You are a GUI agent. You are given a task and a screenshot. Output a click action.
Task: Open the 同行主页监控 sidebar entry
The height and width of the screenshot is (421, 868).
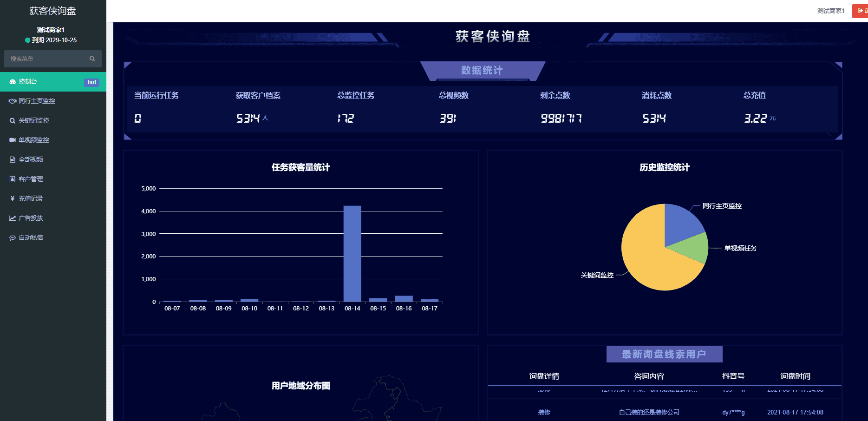pyautogui.click(x=37, y=101)
